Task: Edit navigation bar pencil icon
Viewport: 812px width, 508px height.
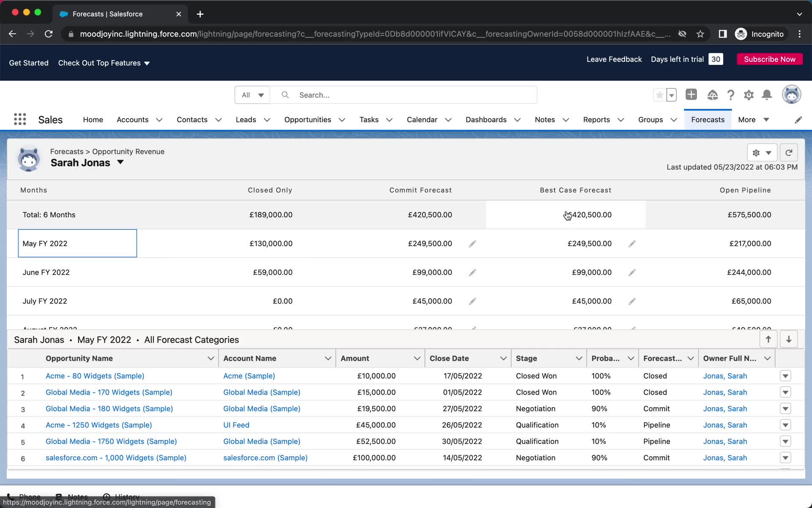Action: 798,120
